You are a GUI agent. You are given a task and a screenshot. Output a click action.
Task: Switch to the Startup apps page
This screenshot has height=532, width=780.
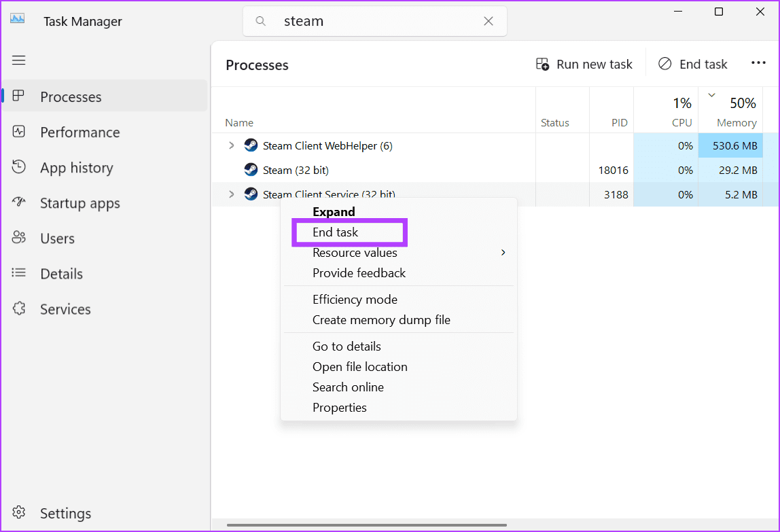[x=80, y=203]
